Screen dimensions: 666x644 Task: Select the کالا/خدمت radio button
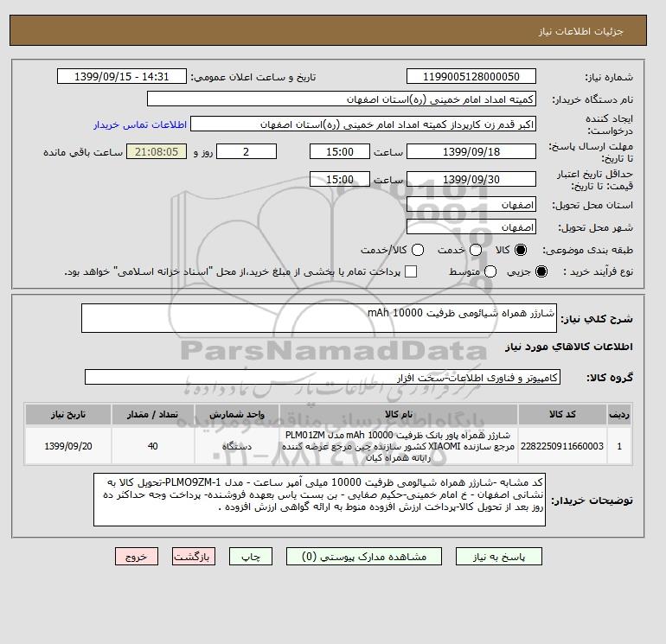[x=418, y=250]
